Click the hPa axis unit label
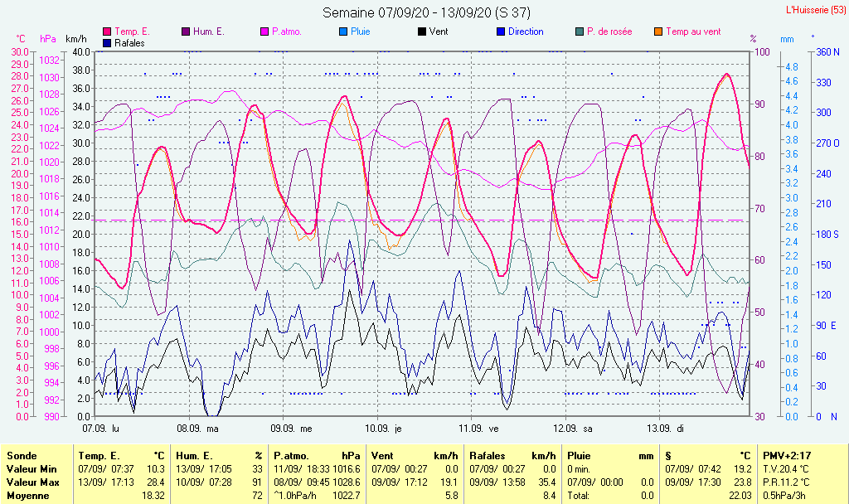This screenshot has width=849, height=504. click(x=47, y=39)
